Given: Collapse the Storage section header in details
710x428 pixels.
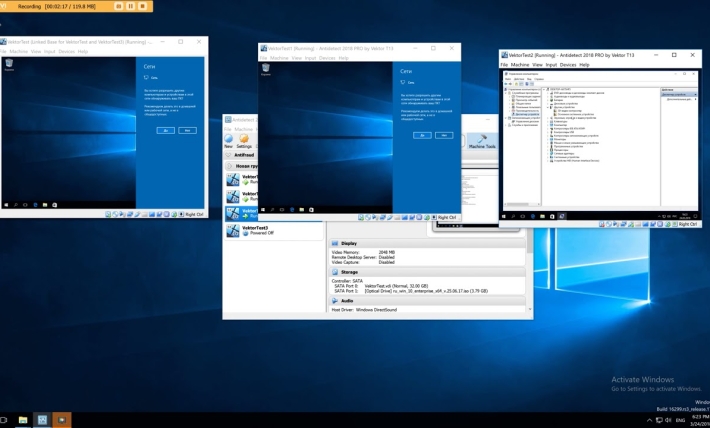Looking at the screenshot, I should (427, 272).
